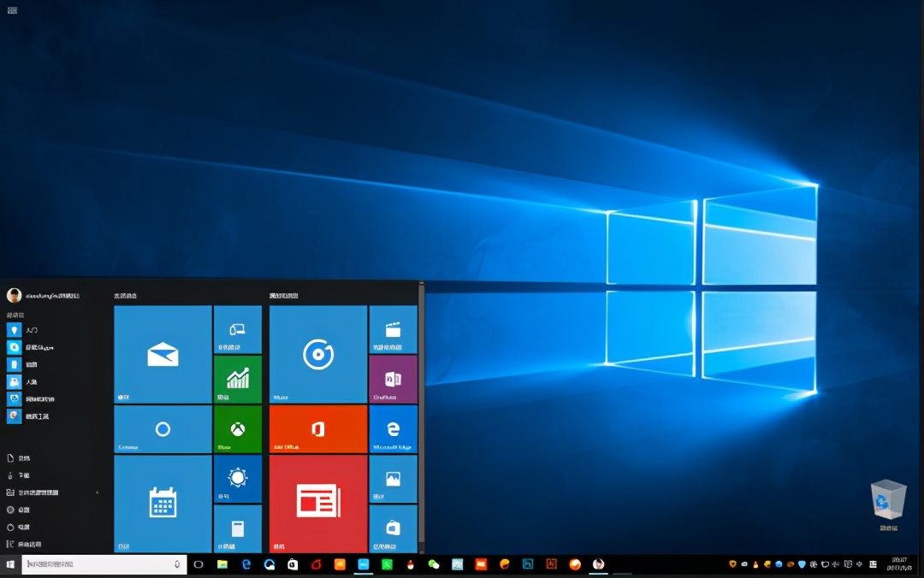Screen dimensions: 924x578
Task: Open the Weather tile
Action: pos(237,480)
